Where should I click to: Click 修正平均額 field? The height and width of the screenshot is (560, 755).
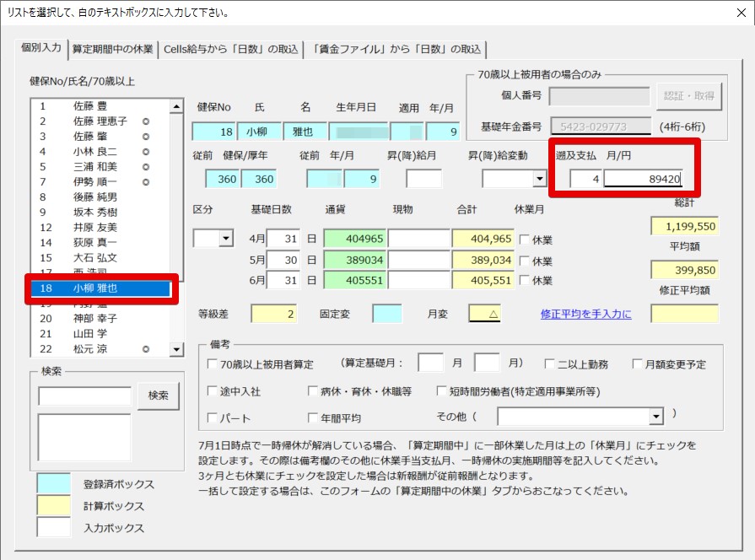(x=685, y=314)
